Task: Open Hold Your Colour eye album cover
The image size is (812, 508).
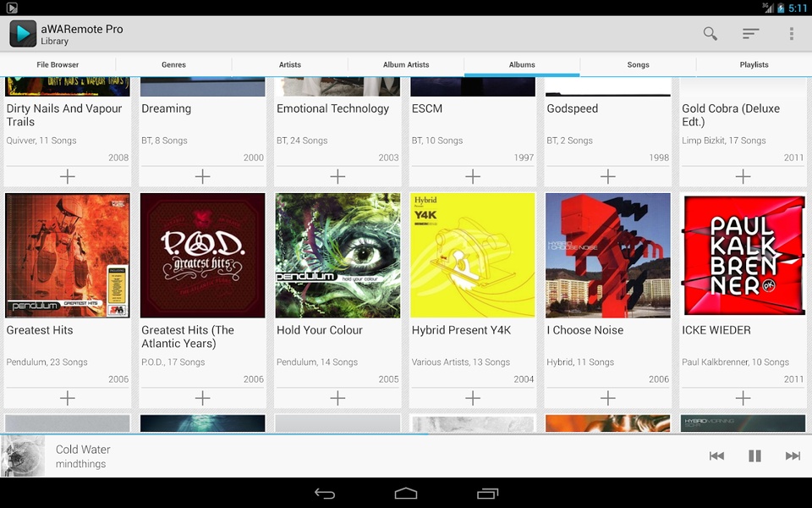Action: point(337,256)
